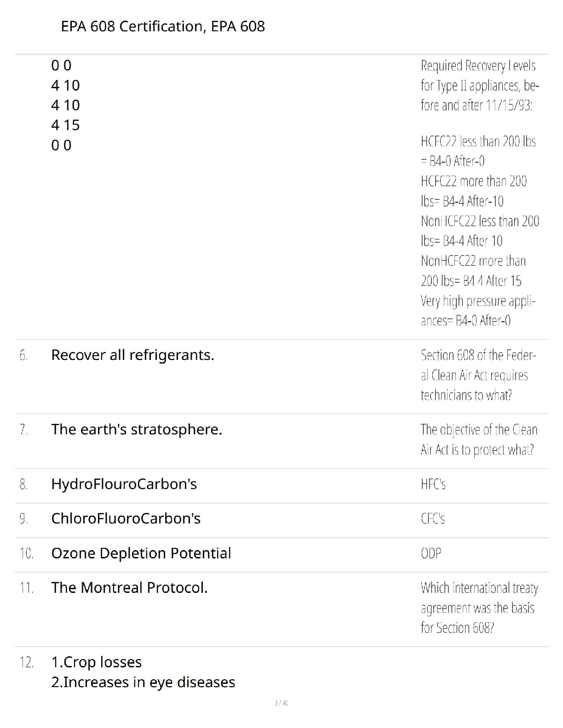Image resolution: width=563 pixels, height=728 pixels.
Task: Select the term "ChloroFluoroCarbon's"
Action: point(126,519)
